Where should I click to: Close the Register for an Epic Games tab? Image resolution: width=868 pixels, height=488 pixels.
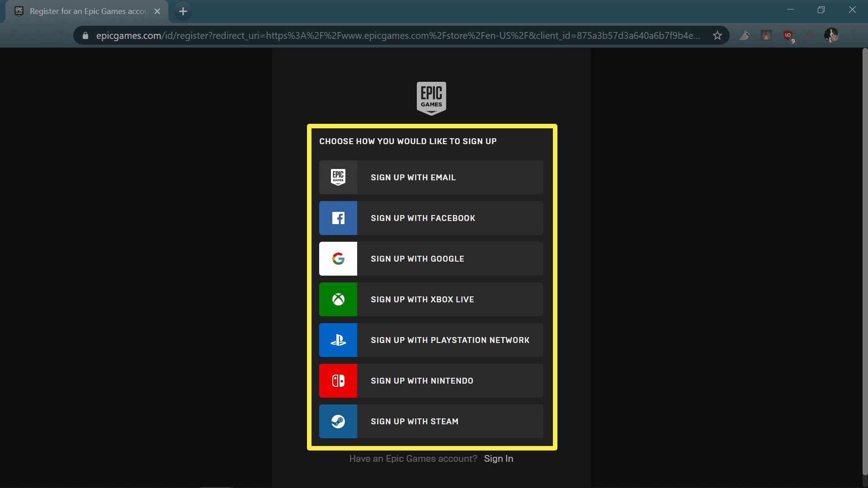[x=157, y=11]
